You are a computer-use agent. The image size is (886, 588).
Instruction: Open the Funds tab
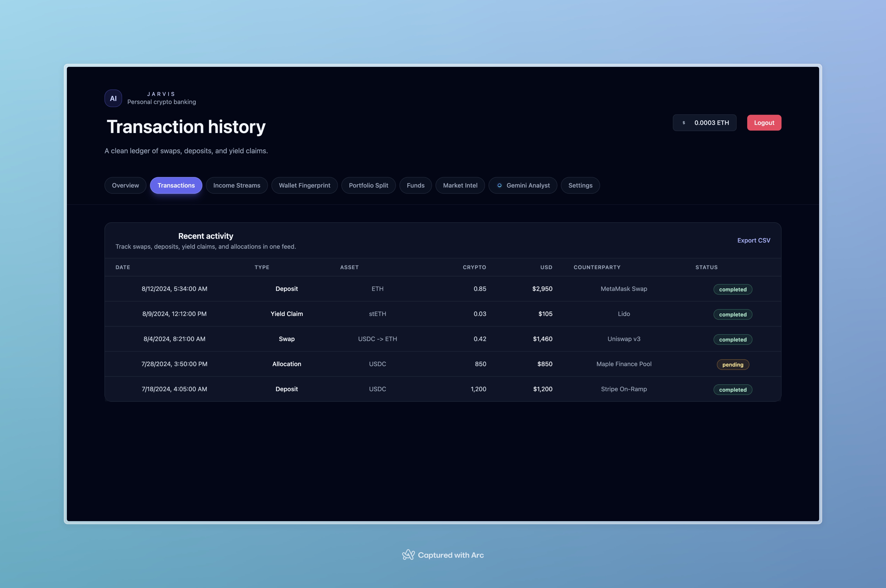point(415,185)
